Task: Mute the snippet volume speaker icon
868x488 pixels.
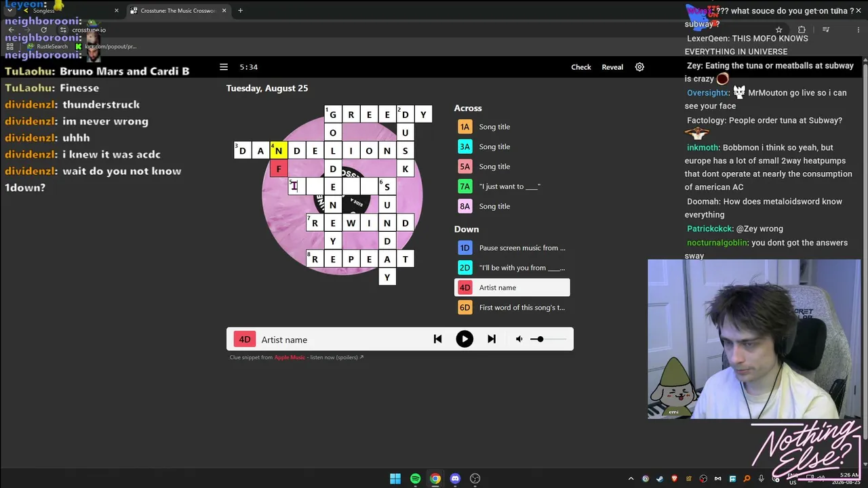Action: [x=519, y=339]
